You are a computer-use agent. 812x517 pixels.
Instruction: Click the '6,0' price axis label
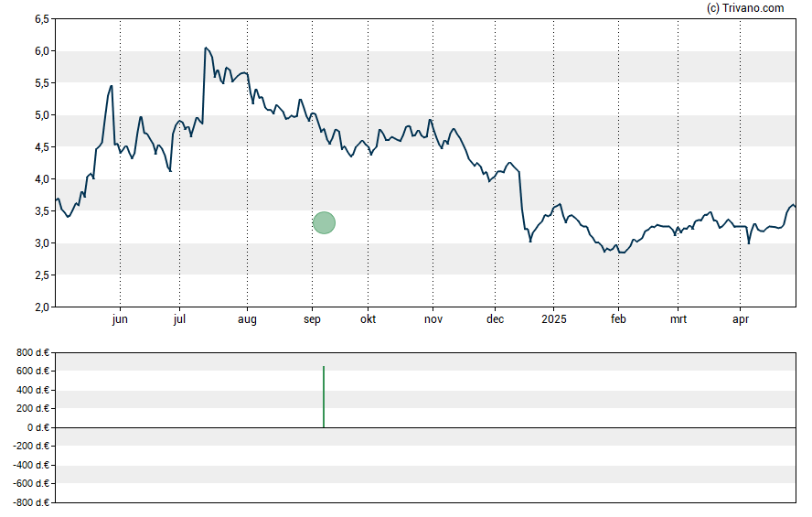coord(42,51)
